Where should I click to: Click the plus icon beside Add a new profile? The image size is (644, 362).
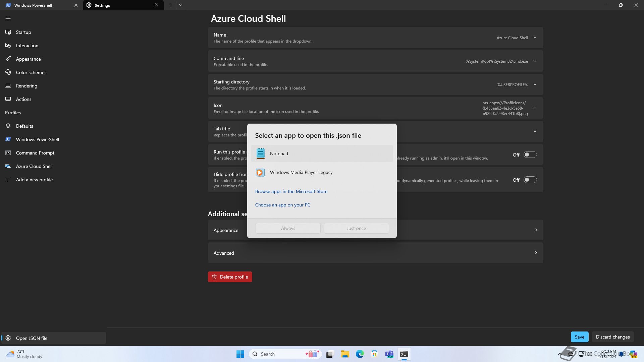click(8, 180)
